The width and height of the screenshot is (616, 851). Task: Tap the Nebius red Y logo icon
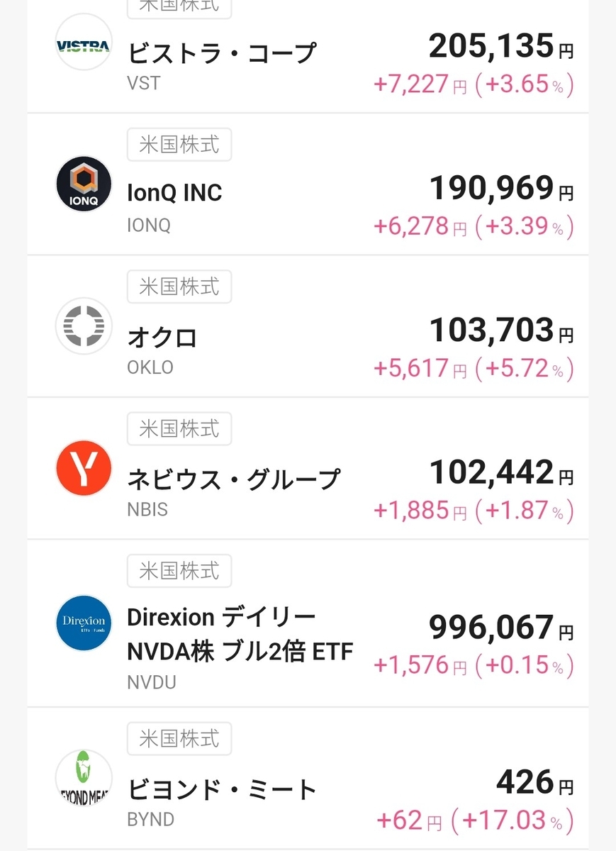84,468
